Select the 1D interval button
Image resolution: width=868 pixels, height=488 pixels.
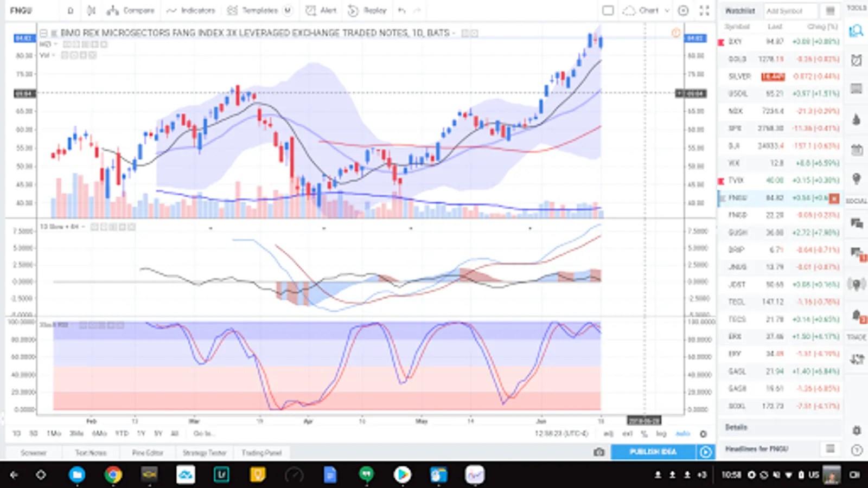(x=71, y=10)
